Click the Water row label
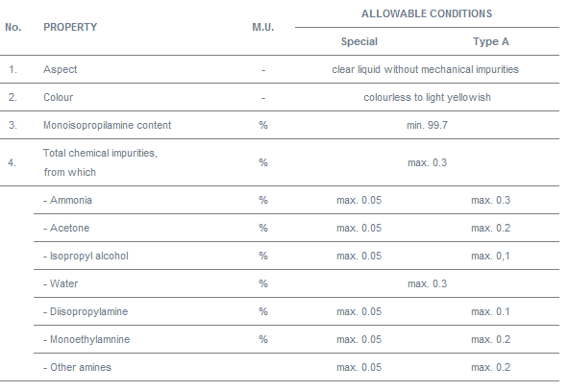Viewport: 569px width, 392px height. pyautogui.click(x=61, y=283)
